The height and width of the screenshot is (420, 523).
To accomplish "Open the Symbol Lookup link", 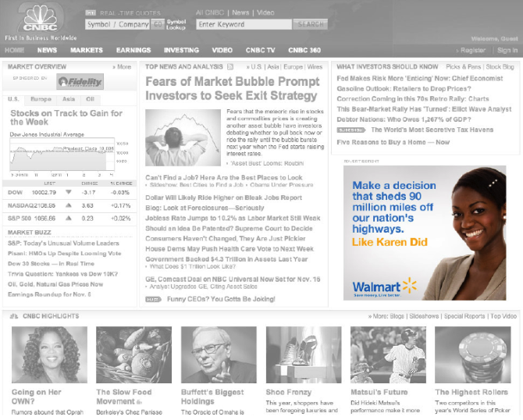I will (x=176, y=24).
